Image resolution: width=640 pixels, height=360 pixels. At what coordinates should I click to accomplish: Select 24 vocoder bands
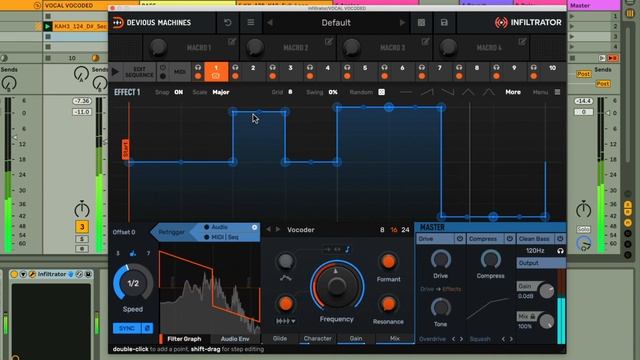(x=405, y=230)
